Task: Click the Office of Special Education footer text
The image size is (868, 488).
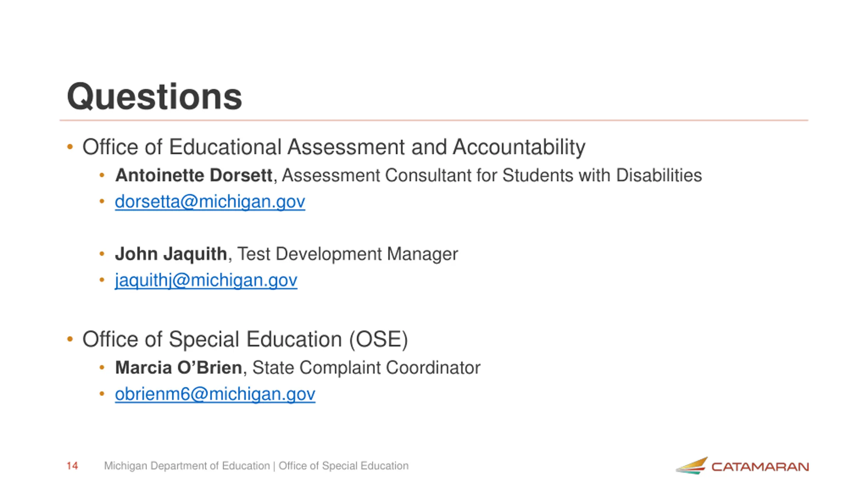Action: 343,466
